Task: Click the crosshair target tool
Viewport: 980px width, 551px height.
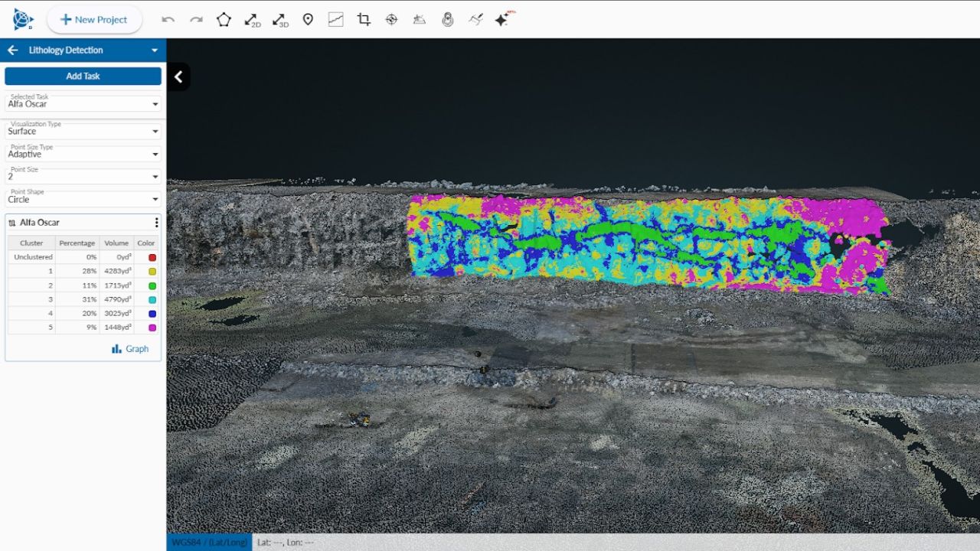Action: 391,20
